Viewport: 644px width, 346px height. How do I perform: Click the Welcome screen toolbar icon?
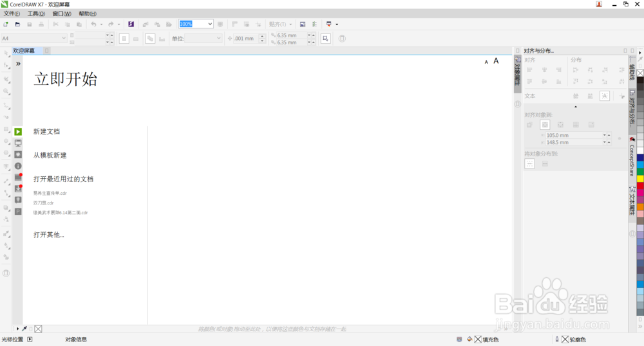pos(303,24)
